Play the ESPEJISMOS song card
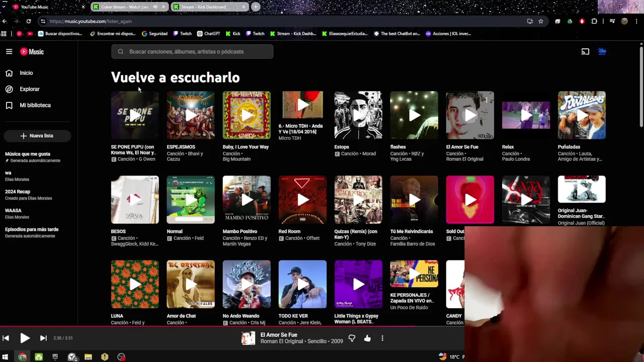Screen dimensions: 644x362 coord(191,115)
